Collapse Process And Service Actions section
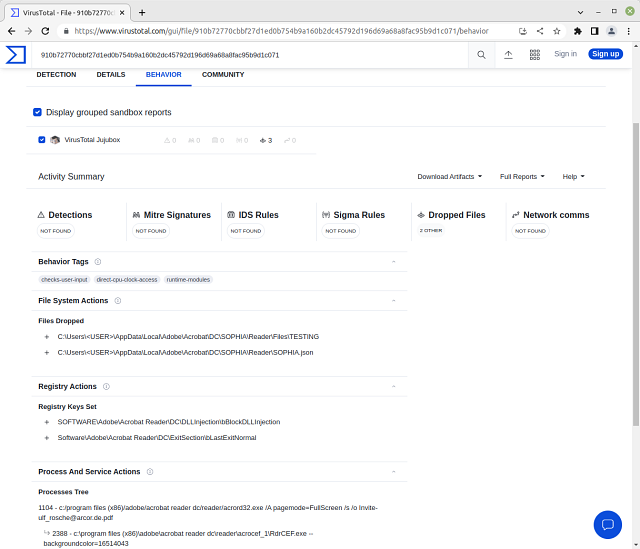Screen dimensions: 640x549 pyautogui.click(x=393, y=472)
